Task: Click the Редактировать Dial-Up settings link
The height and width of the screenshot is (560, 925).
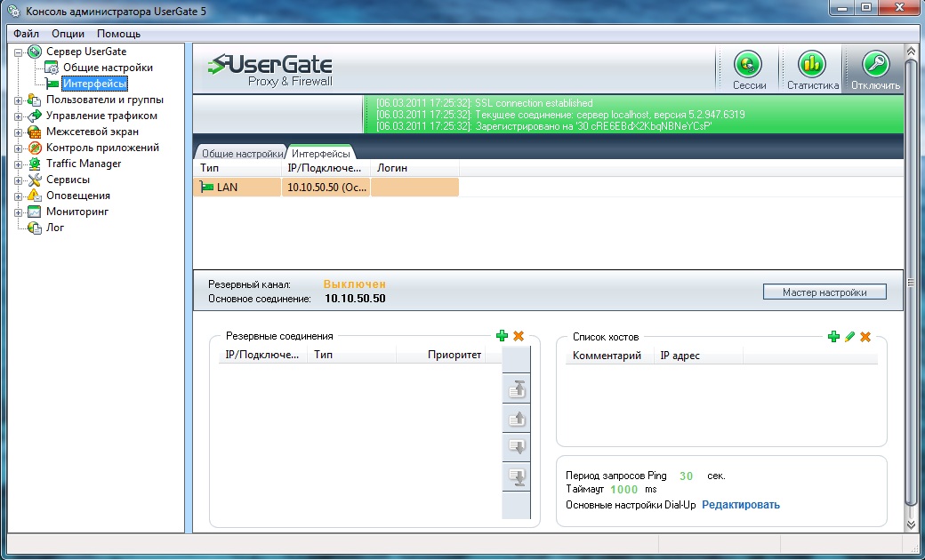Action: pos(740,505)
